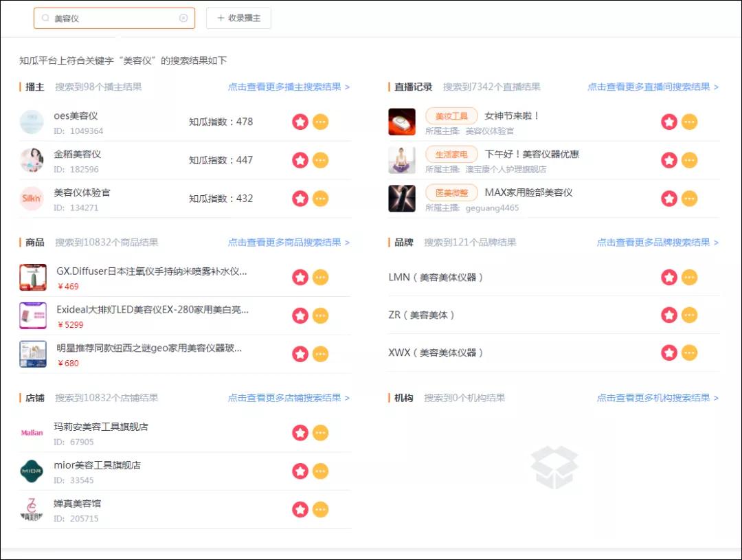Open more store search results
742x560 pixels.
(290, 397)
